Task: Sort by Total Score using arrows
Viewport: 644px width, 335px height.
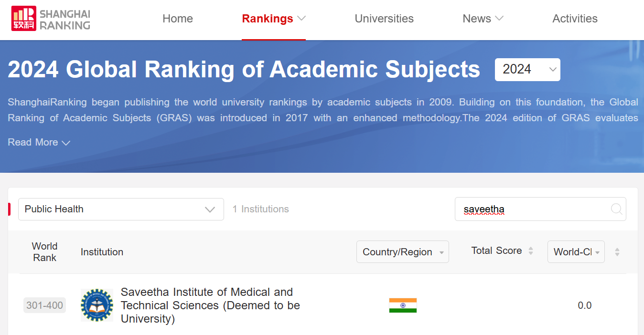Action: (x=531, y=251)
